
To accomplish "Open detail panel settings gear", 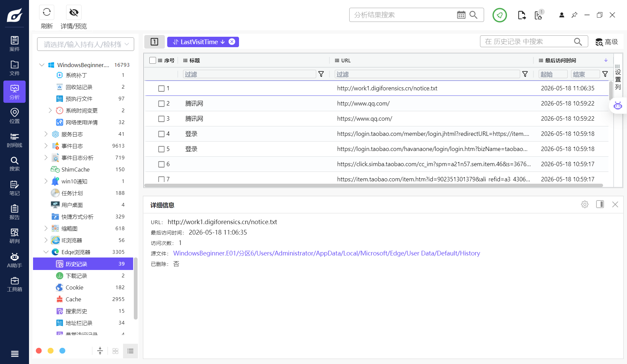I will pyautogui.click(x=585, y=204).
